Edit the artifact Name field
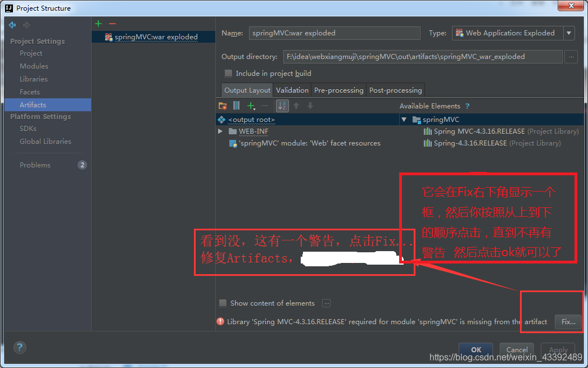588x368 pixels. (334, 33)
